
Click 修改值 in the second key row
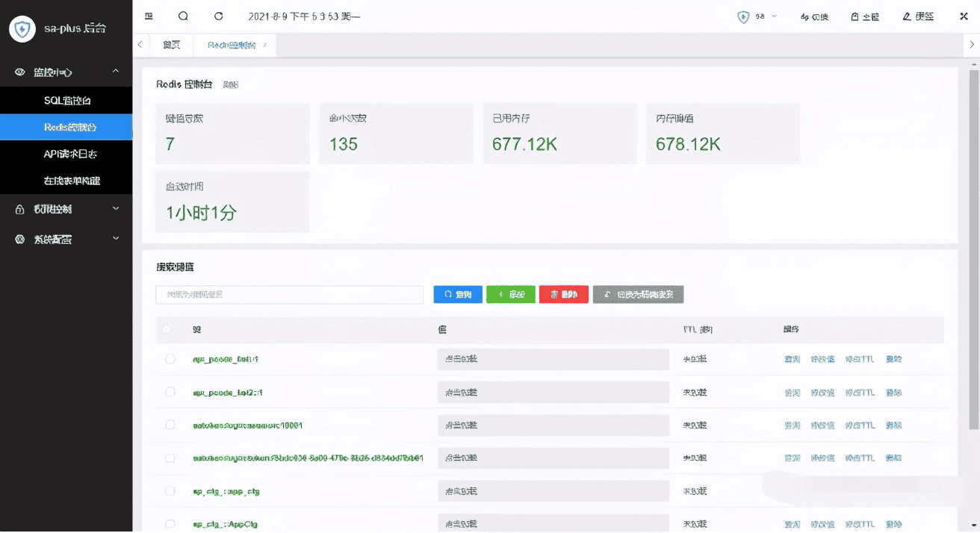coord(822,392)
